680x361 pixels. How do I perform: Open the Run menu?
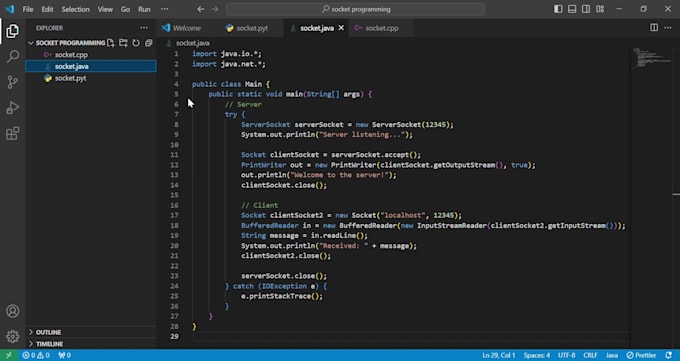click(144, 9)
